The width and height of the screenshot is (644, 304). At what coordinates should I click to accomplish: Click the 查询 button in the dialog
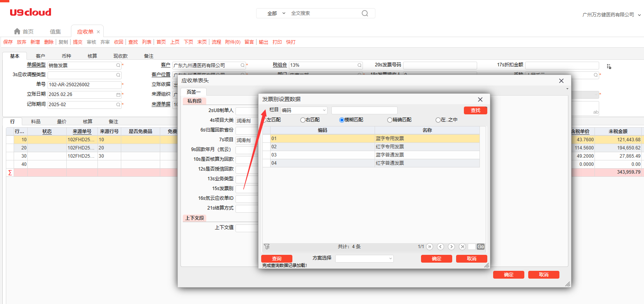(x=277, y=259)
